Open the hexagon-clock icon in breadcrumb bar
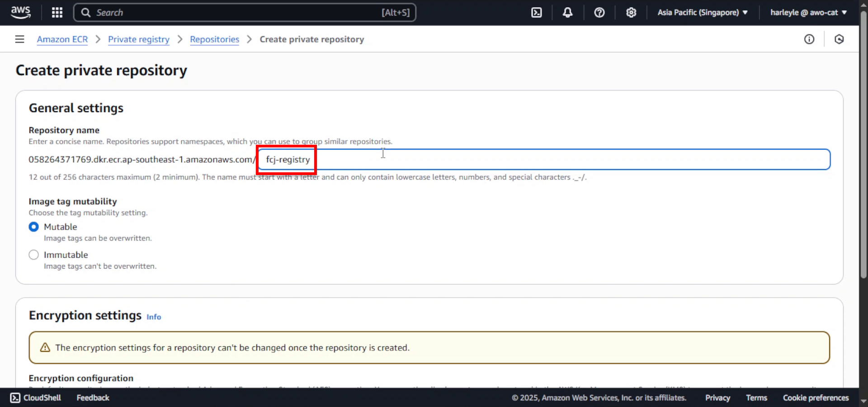This screenshot has width=868, height=407. [x=839, y=39]
